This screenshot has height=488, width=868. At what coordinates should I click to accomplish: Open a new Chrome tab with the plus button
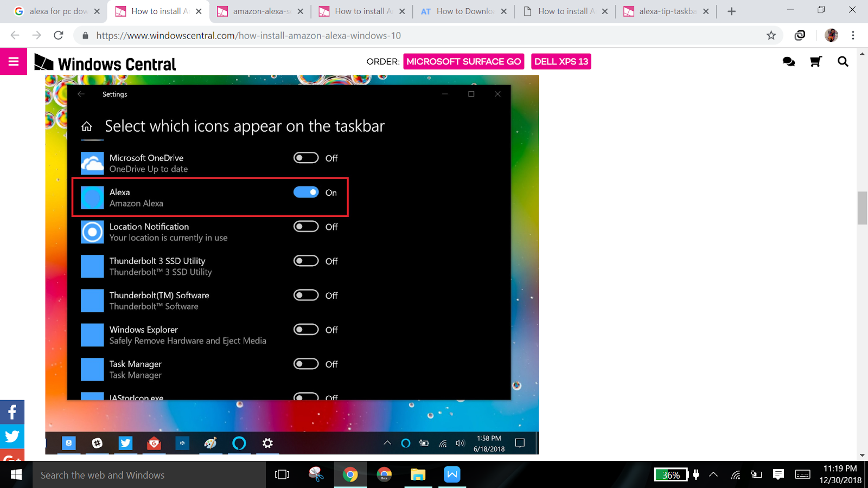point(732,11)
